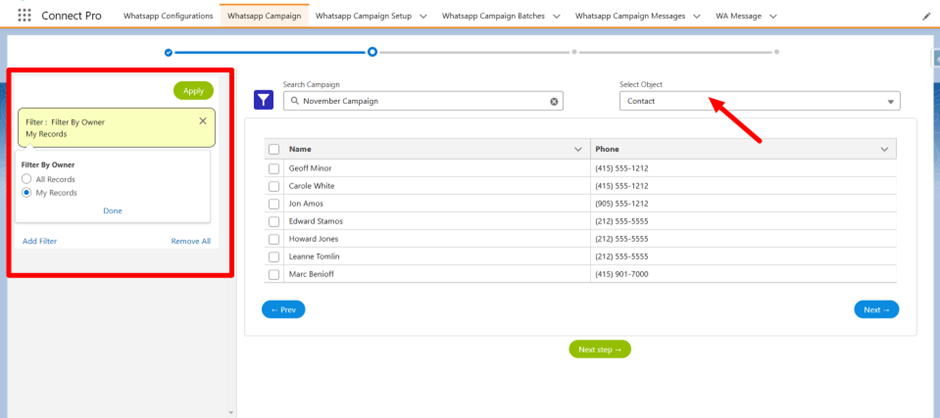This screenshot has width=940, height=418.
Task: Click the Remove All link
Action: pyautogui.click(x=191, y=241)
